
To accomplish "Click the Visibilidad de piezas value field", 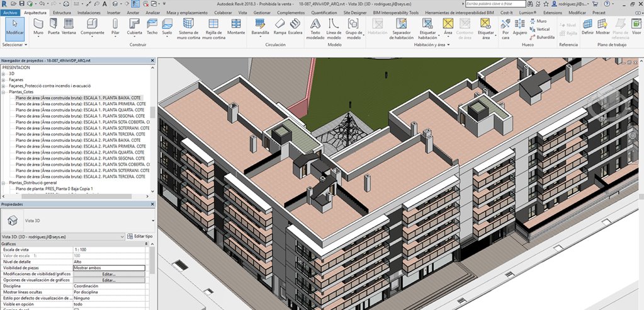I will [x=109, y=268].
